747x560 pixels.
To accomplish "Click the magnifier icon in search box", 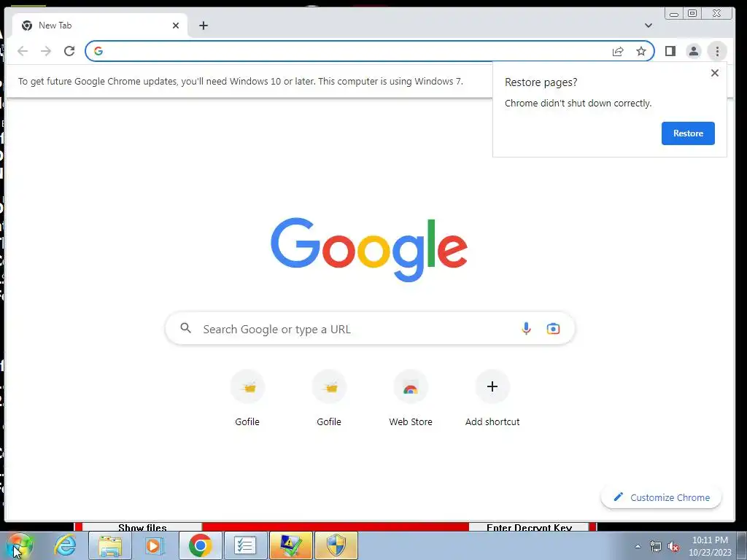I will click(x=186, y=328).
